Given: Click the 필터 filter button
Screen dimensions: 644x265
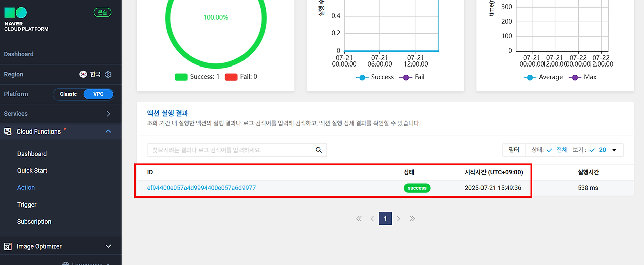Looking at the screenshot, I should [514, 150].
